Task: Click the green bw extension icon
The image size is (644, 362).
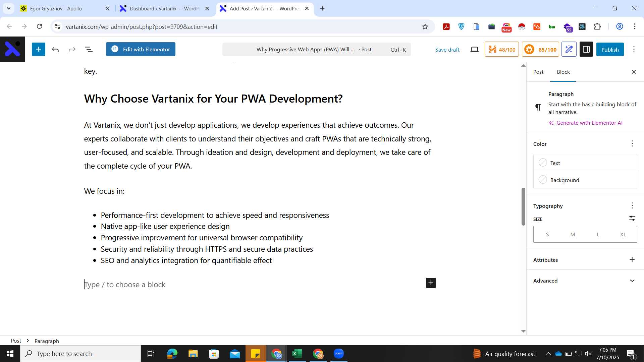Action: coord(552,27)
